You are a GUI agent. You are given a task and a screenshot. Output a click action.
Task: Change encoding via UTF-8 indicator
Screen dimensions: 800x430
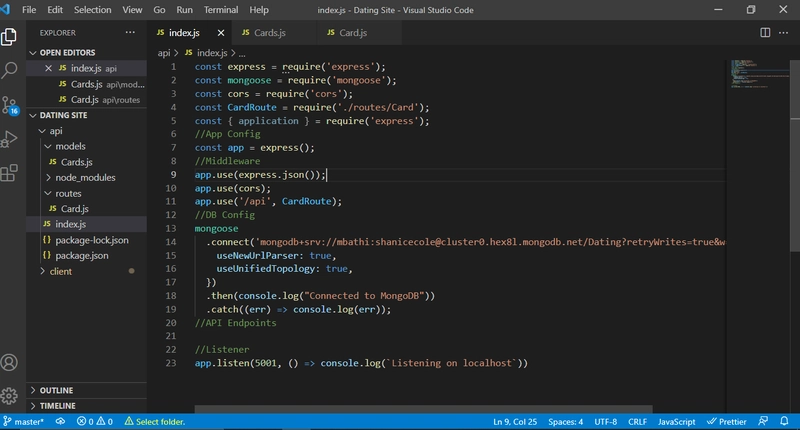(x=606, y=422)
